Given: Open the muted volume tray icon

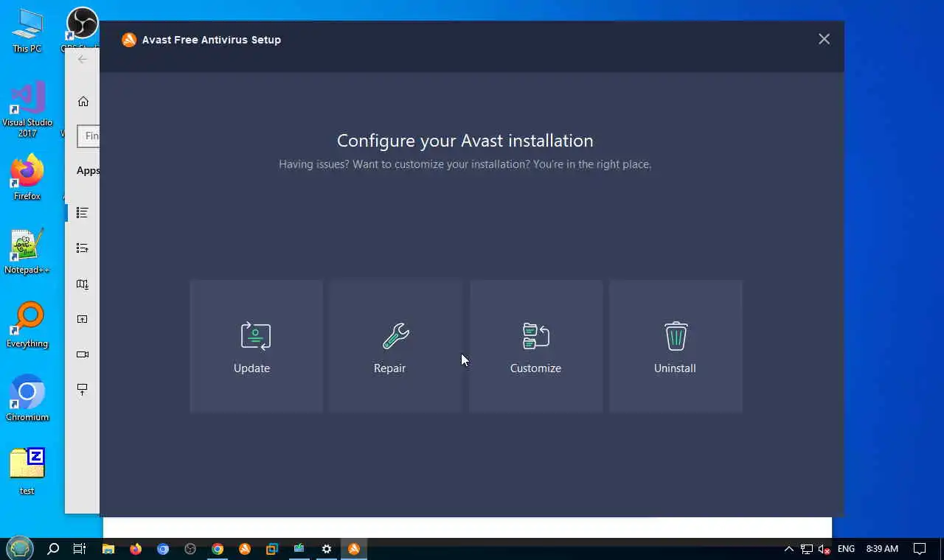Looking at the screenshot, I should (x=825, y=548).
